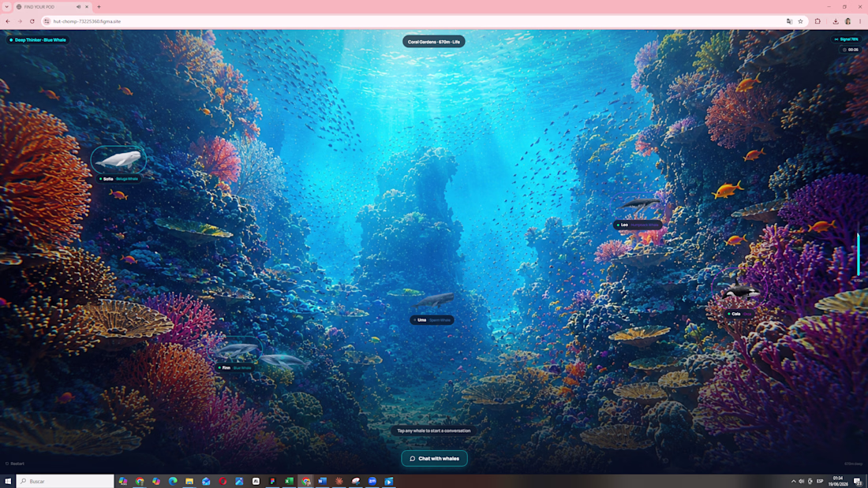Bookmark this page with the star
This screenshot has width=868, height=488.
(x=800, y=21)
